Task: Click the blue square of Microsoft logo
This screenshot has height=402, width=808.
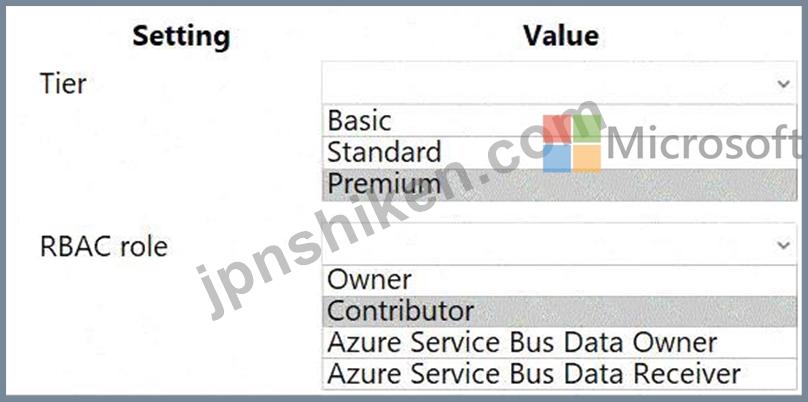Action: point(557,158)
